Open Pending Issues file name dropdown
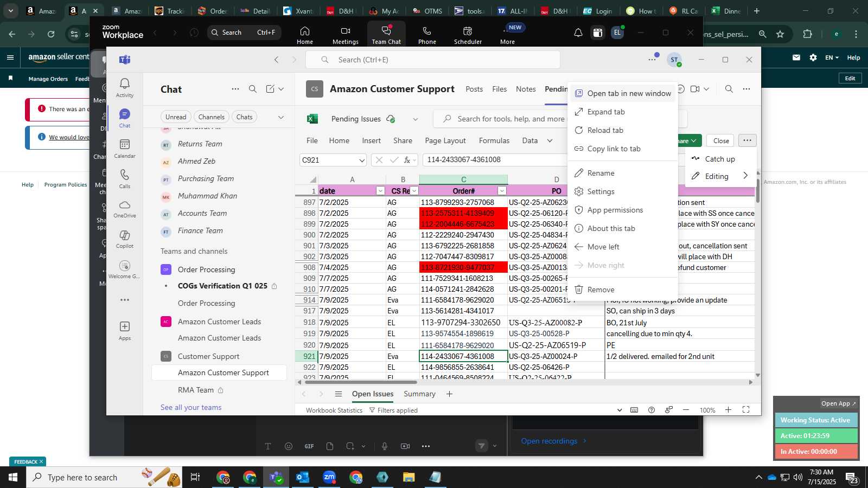This screenshot has width=868, height=488. click(x=416, y=119)
